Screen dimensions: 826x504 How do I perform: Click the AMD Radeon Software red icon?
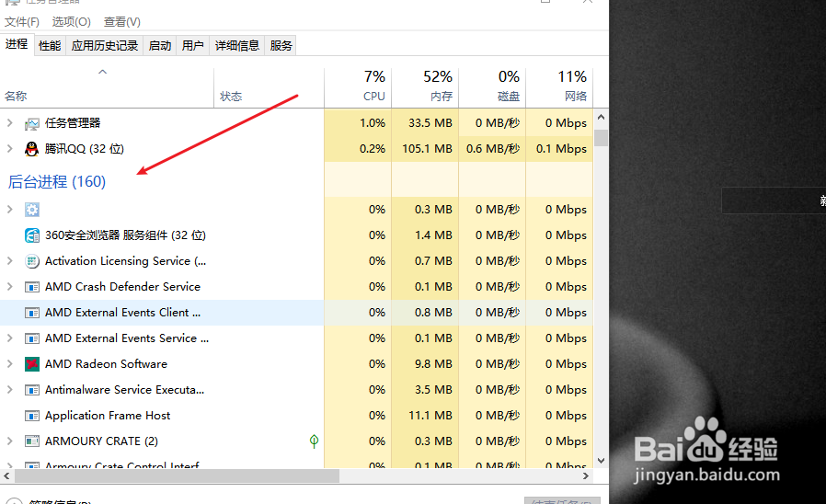32,364
